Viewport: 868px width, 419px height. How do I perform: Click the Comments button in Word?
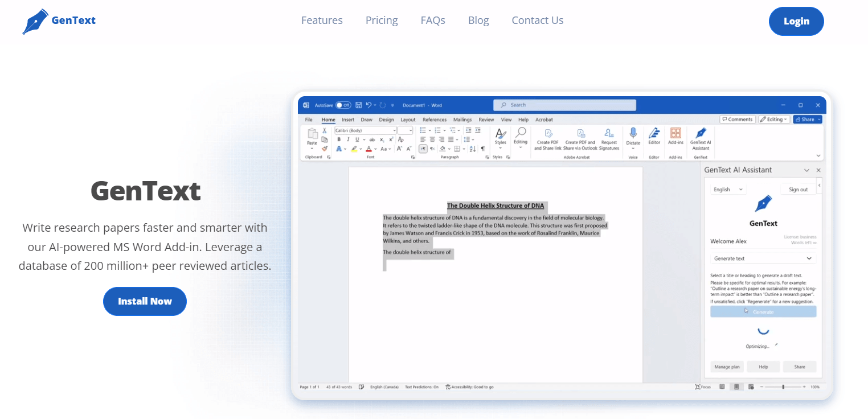(738, 120)
